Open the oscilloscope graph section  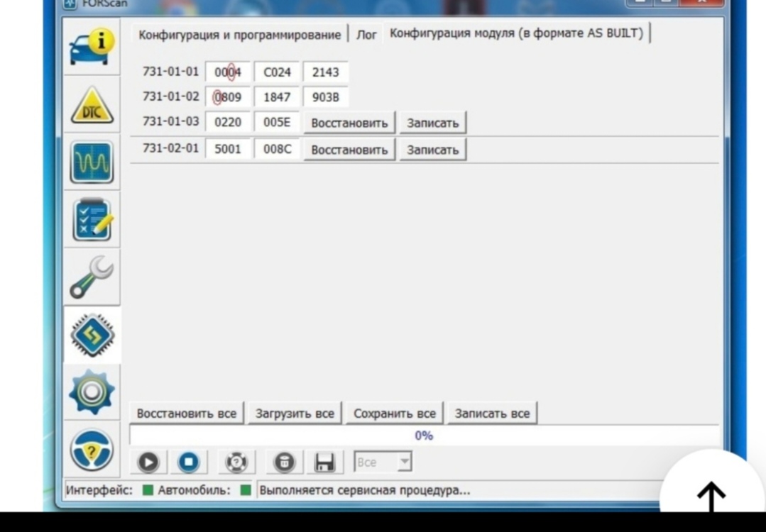(92, 162)
